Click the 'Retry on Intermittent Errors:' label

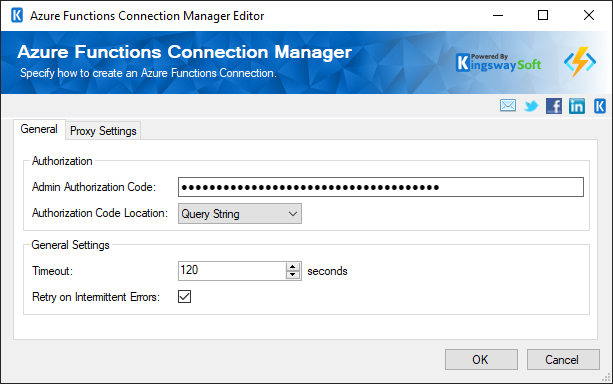[96, 297]
